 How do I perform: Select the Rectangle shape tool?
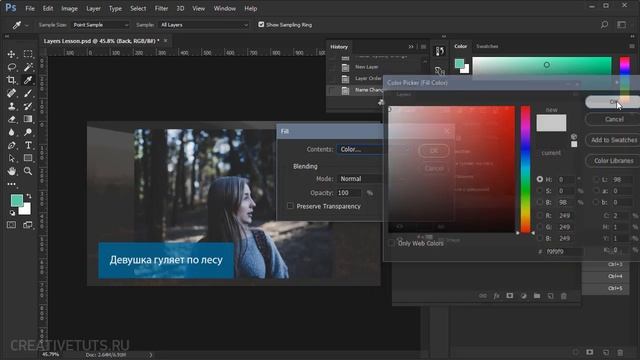coord(28,158)
